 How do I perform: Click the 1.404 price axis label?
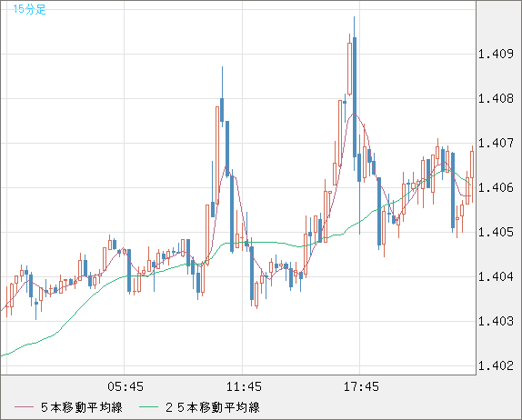[x=496, y=277]
